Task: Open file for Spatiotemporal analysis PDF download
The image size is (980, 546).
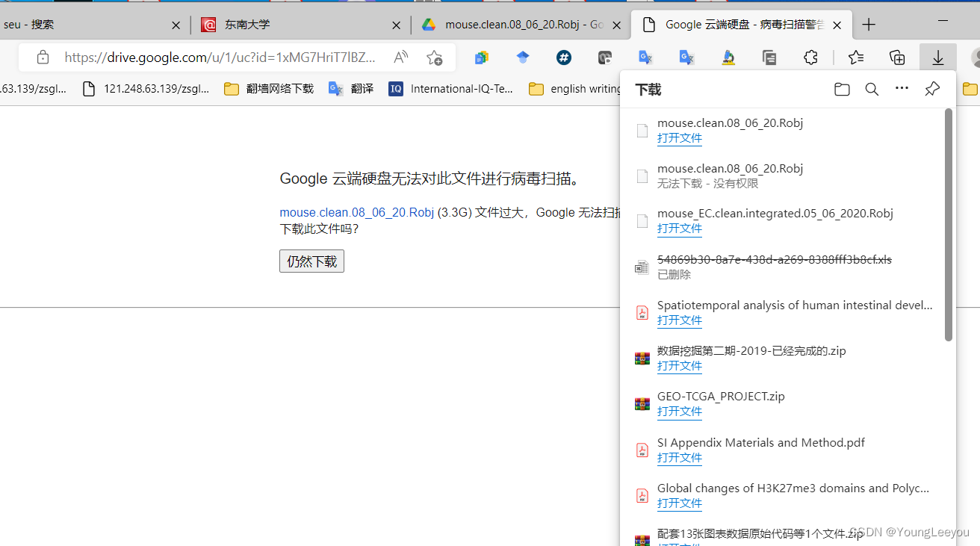Action: [x=679, y=320]
